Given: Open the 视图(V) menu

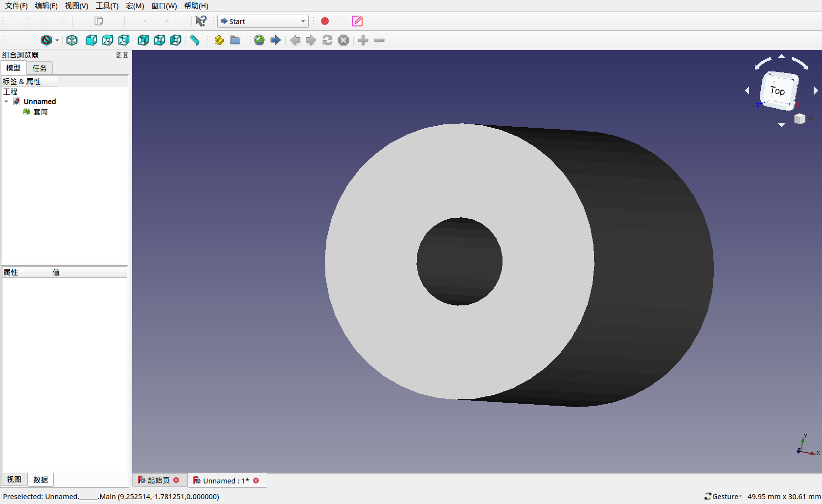Looking at the screenshot, I should coord(76,6).
